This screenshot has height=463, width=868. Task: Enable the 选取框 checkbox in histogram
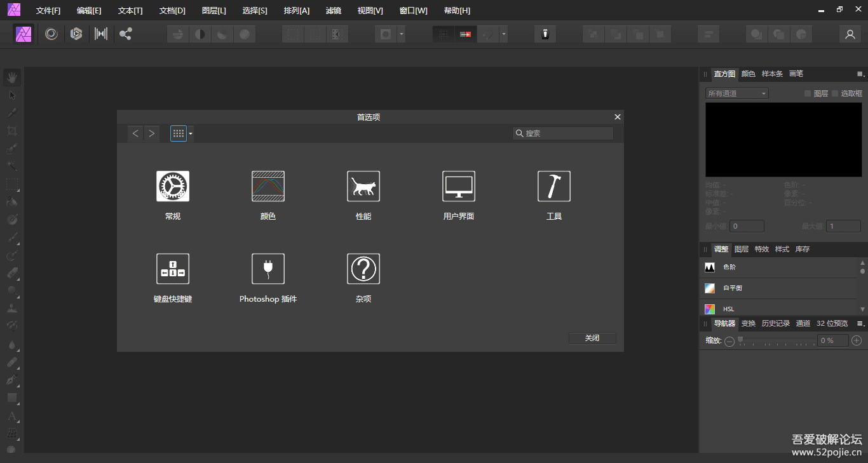point(835,93)
